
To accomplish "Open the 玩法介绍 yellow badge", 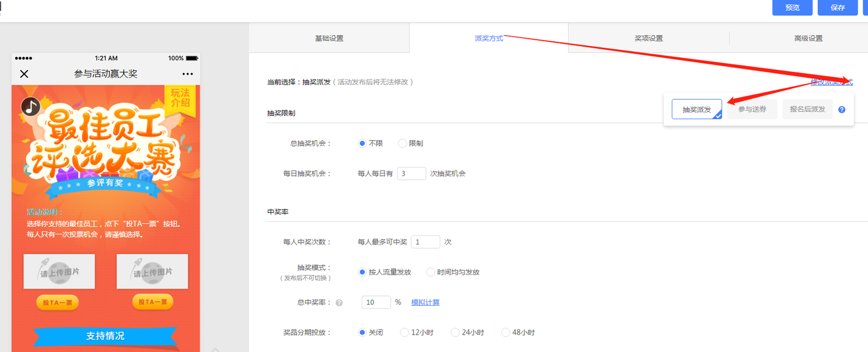I will 180,98.
